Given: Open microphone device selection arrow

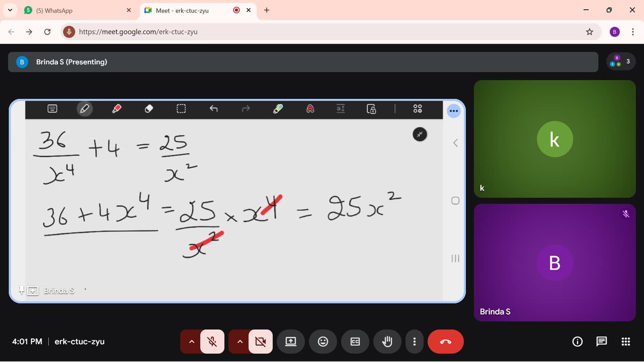Looking at the screenshot, I should click(191, 341).
